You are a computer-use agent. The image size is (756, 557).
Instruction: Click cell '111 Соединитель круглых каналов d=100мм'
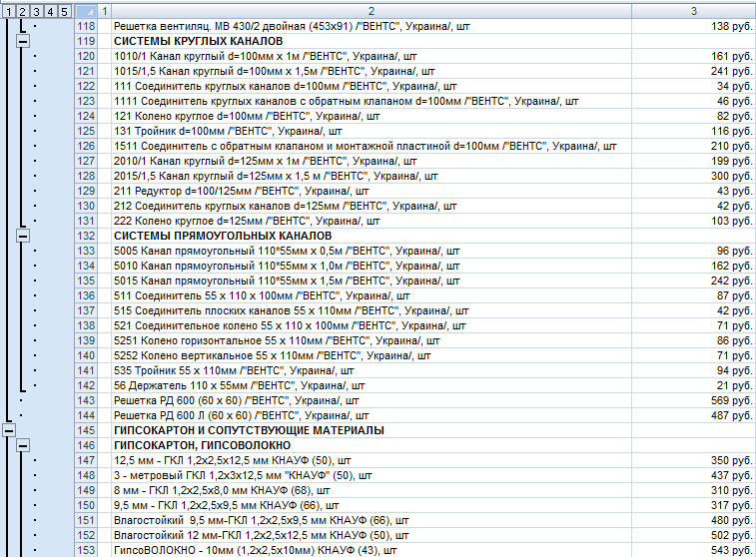(372, 86)
